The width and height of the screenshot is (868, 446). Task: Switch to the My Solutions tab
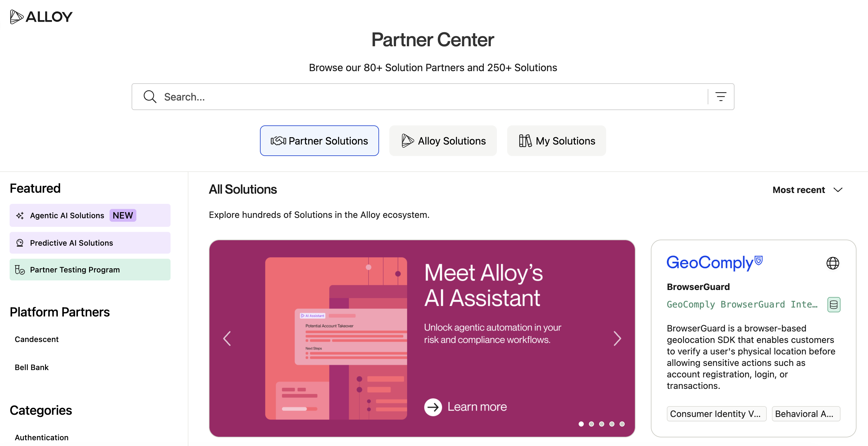coord(556,141)
